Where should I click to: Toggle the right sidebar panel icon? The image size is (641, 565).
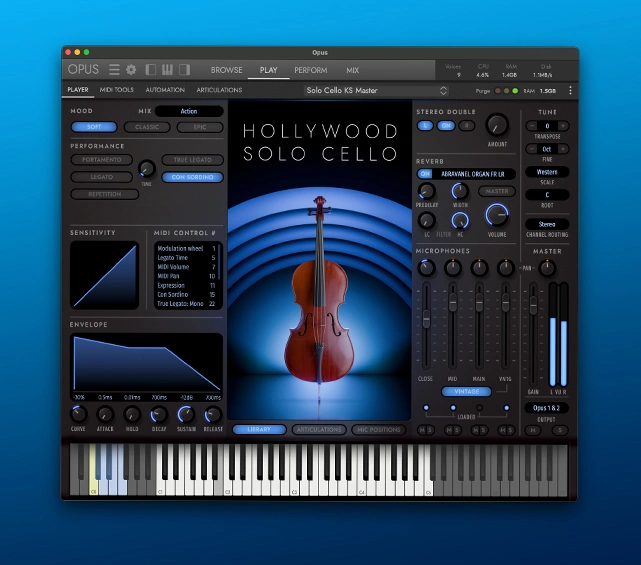pos(184,70)
